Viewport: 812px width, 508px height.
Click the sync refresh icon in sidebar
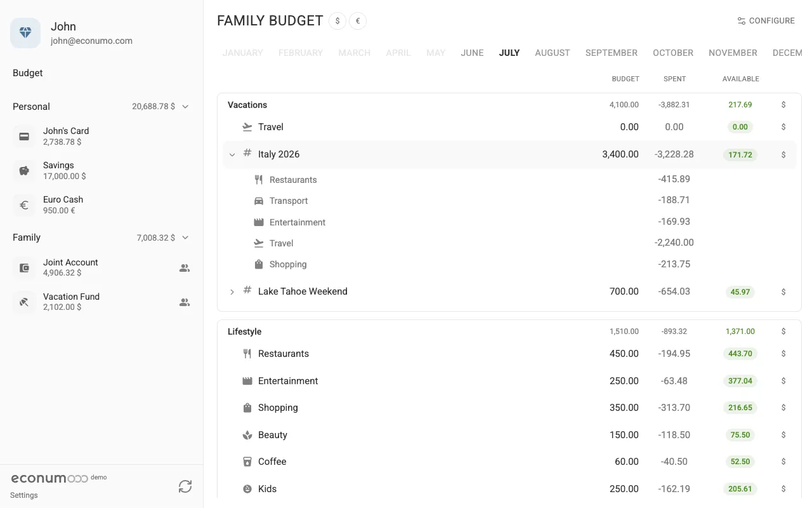point(185,486)
